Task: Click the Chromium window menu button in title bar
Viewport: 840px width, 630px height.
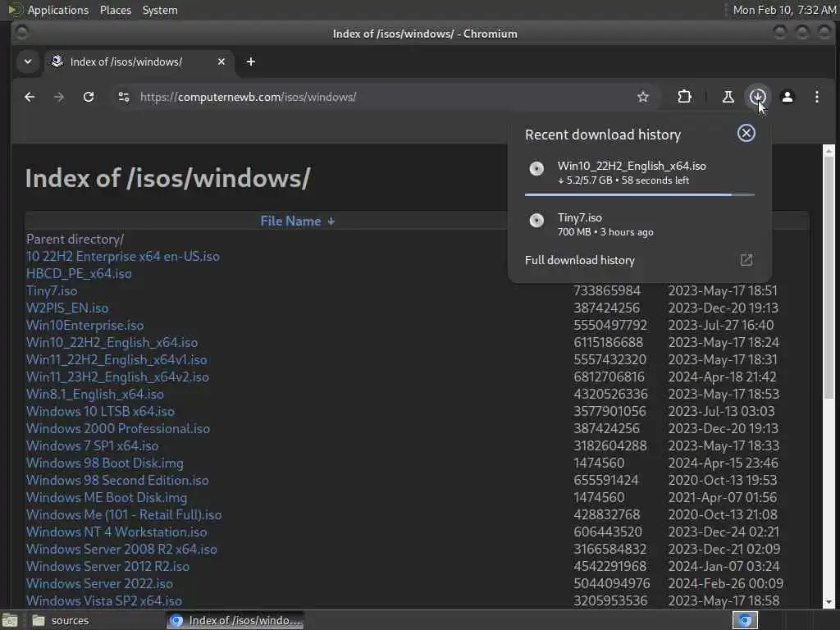Action: 22,33
